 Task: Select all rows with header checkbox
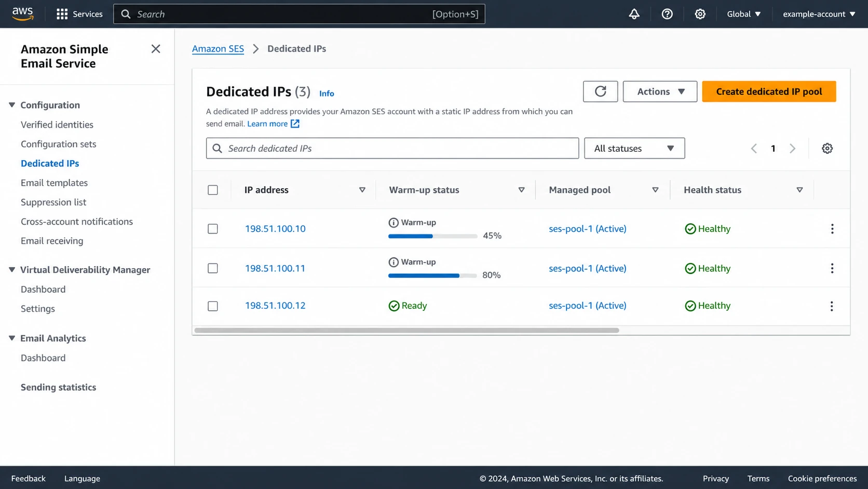click(x=213, y=190)
